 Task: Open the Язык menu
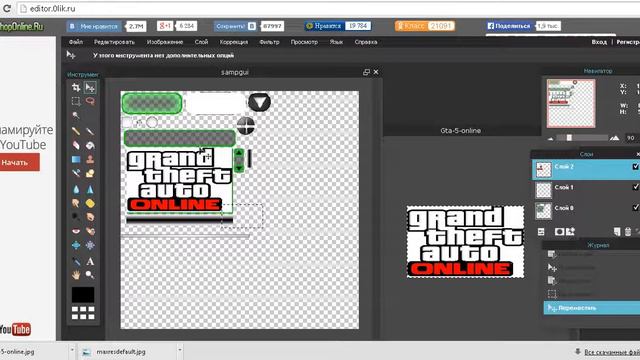pyautogui.click(x=336, y=42)
